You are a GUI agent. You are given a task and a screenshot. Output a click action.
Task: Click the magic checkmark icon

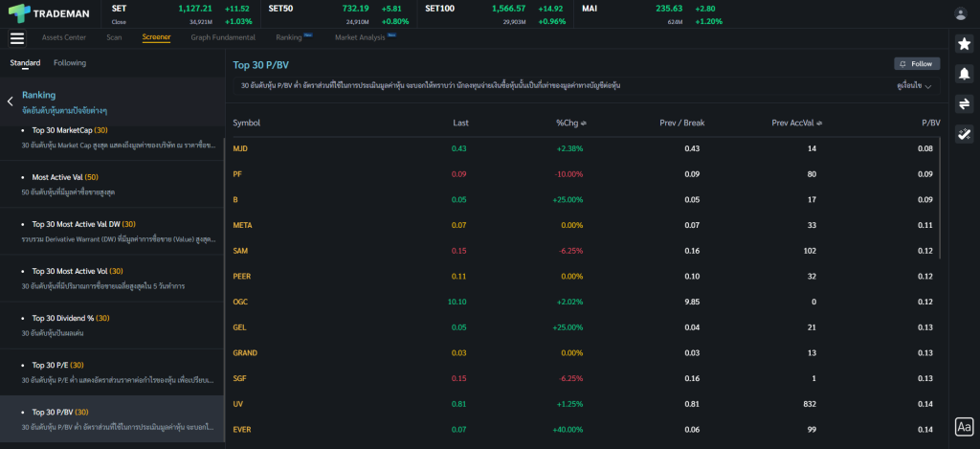[x=965, y=134]
